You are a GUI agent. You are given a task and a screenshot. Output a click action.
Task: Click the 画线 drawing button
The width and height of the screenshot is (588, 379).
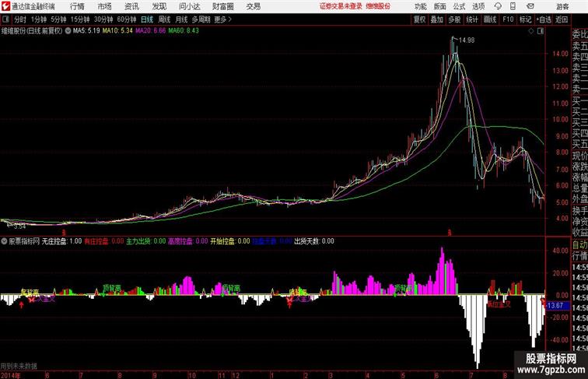tap(490, 19)
